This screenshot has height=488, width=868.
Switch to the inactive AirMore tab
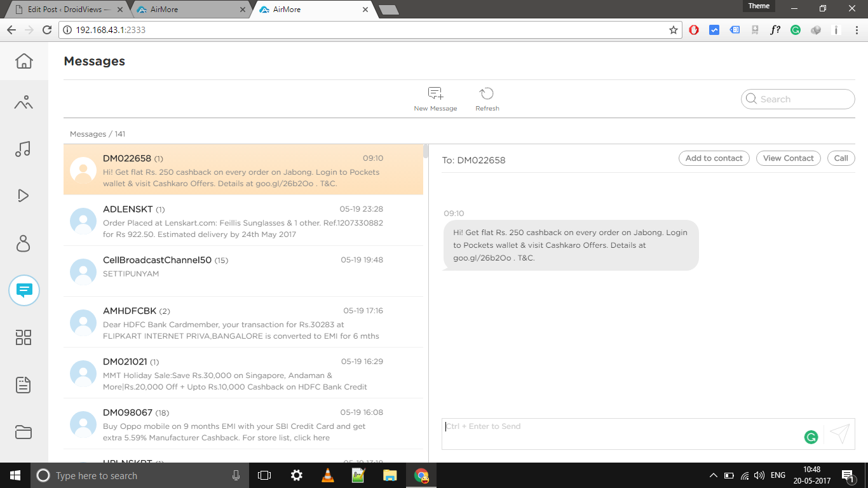(x=191, y=10)
